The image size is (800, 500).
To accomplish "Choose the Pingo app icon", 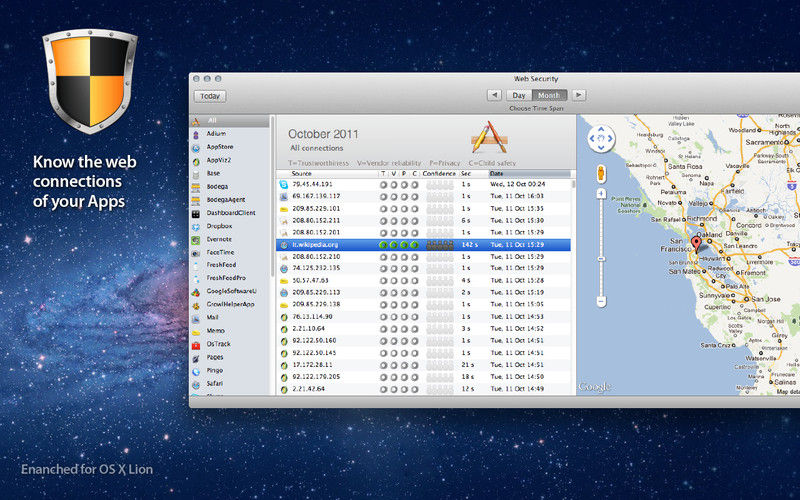I will click(196, 372).
